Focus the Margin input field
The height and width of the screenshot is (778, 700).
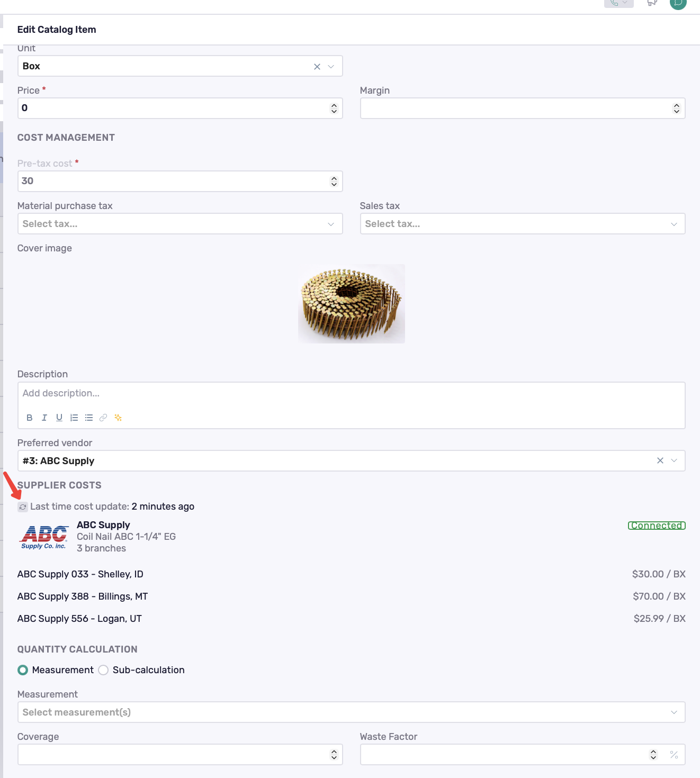pos(523,108)
